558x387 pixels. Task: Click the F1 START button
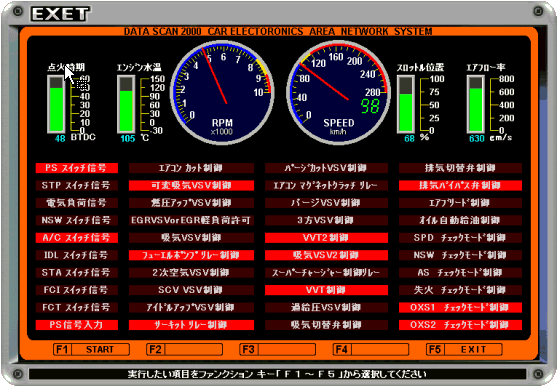point(91,349)
